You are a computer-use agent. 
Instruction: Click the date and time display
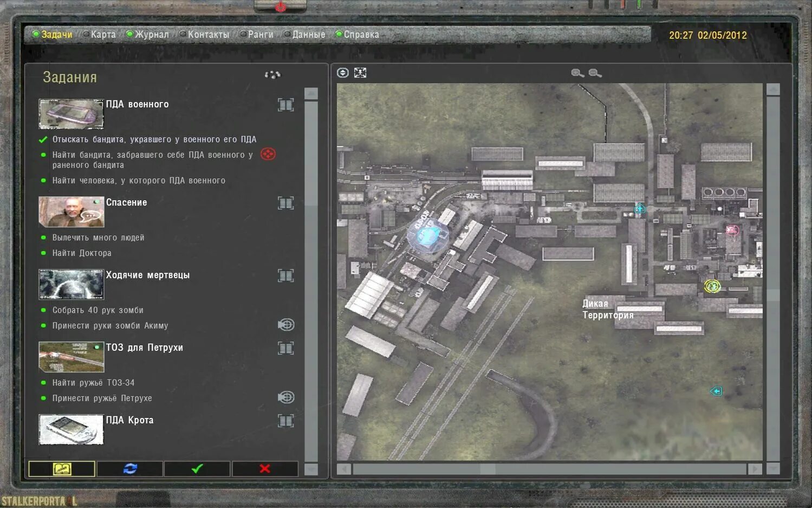pyautogui.click(x=708, y=35)
